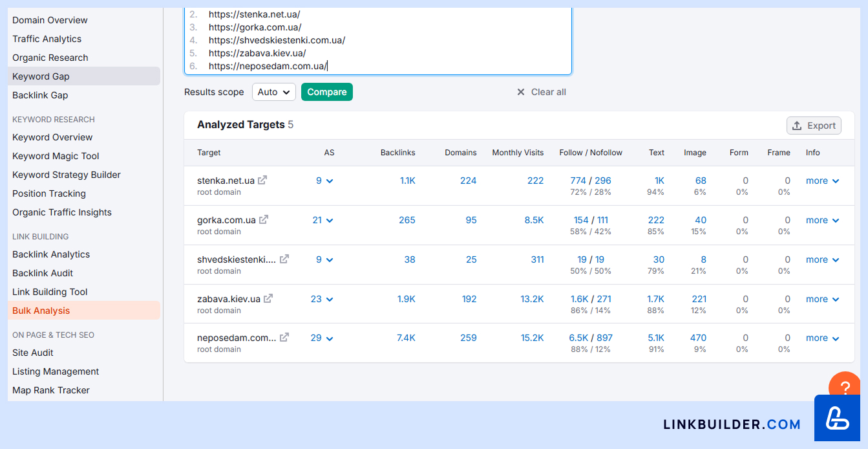This screenshot has width=868, height=449.
Task: Click the https://neposedam.com.ua/ line in textarea
Action: (268, 66)
